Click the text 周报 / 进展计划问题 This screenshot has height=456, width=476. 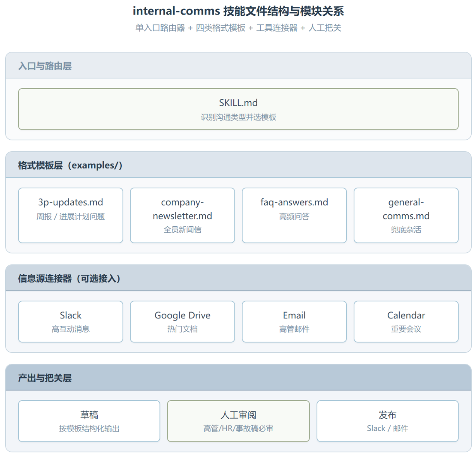71,216
